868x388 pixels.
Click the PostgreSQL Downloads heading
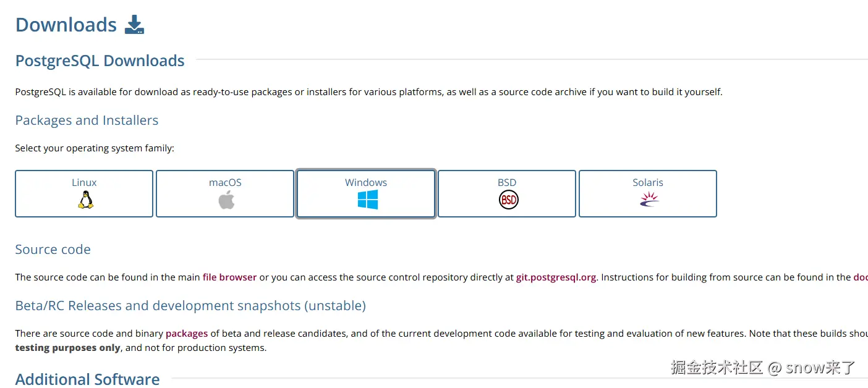tap(100, 61)
